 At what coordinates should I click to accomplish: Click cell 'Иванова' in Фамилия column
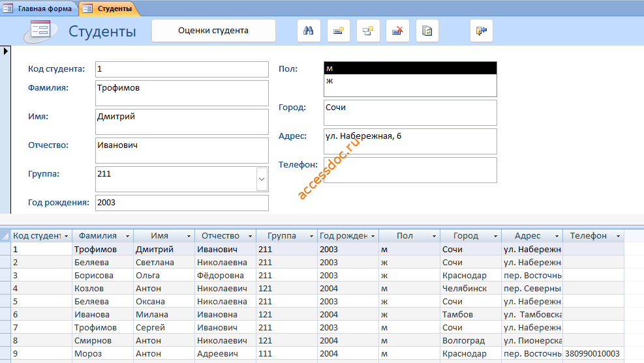point(102,315)
